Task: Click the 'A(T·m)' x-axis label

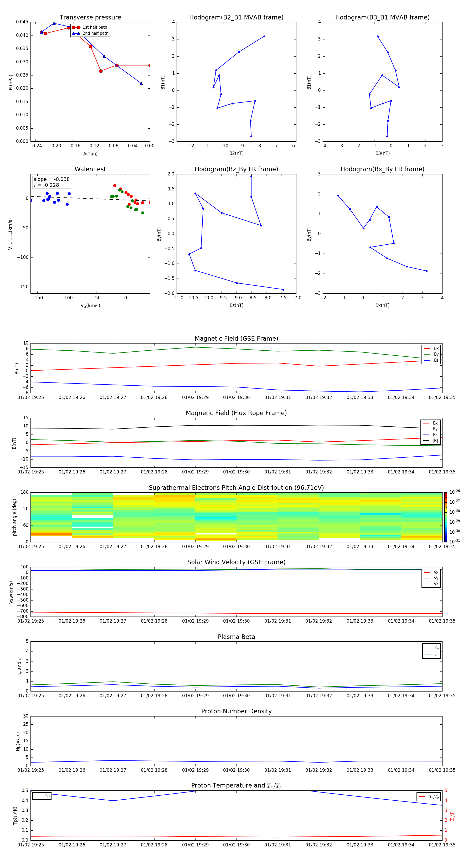Action: point(90,154)
